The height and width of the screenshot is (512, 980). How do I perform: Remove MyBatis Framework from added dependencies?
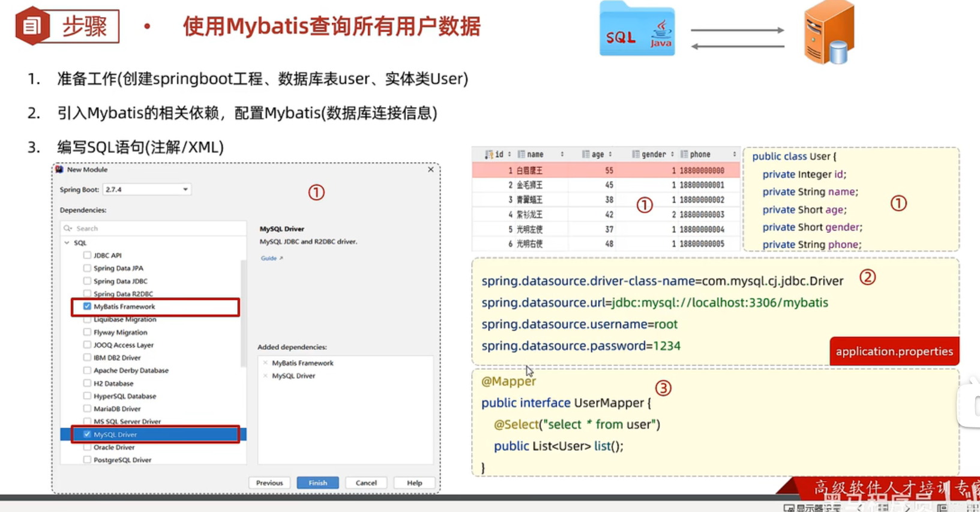point(265,363)
